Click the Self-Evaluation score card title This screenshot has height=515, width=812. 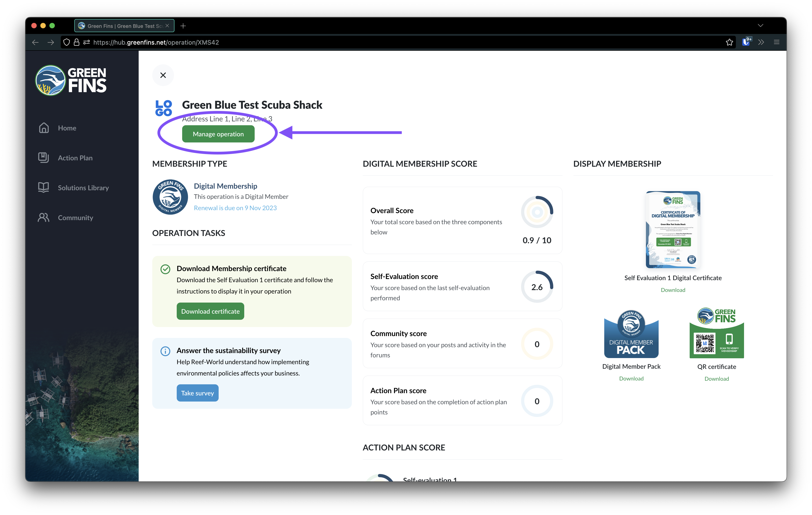(x=404, y=276)
